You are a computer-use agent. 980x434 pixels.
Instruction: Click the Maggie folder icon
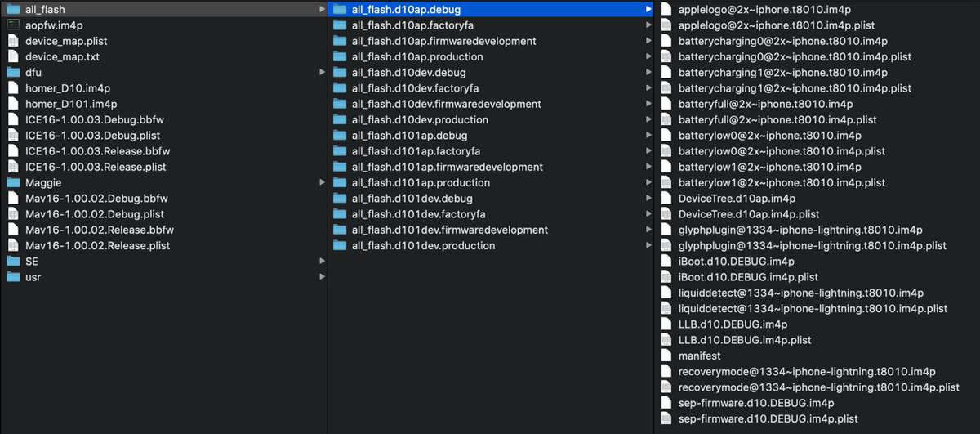[x=12, y=182]
